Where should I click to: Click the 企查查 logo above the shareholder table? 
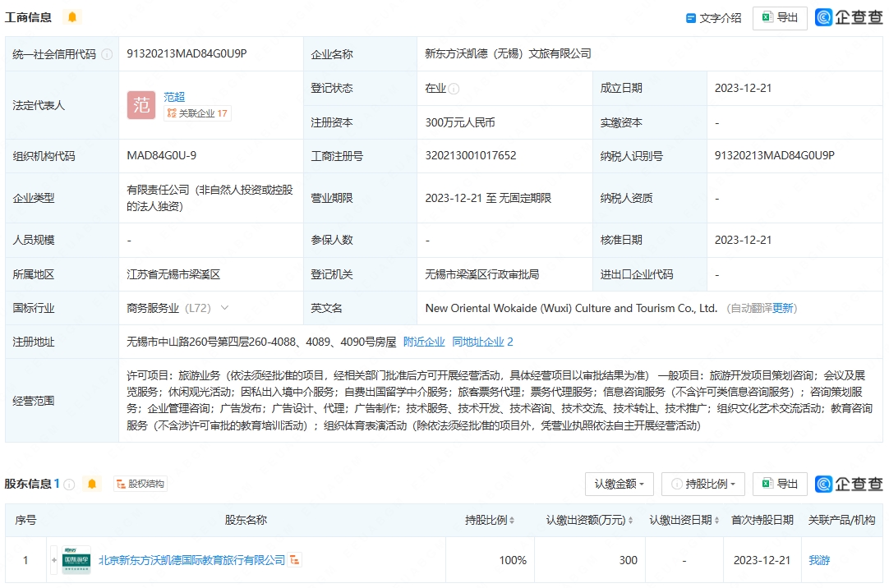coord(849,484)
